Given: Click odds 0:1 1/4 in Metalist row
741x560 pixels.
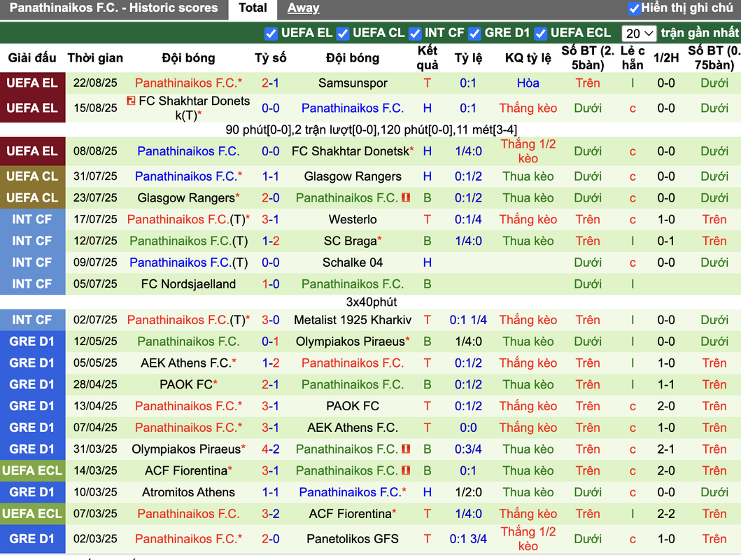Looking at the screenshot, I should pos(468,320).
